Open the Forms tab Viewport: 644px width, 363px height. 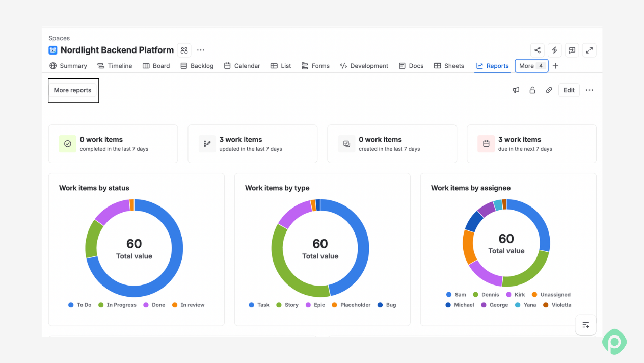[x=315, y=66]
